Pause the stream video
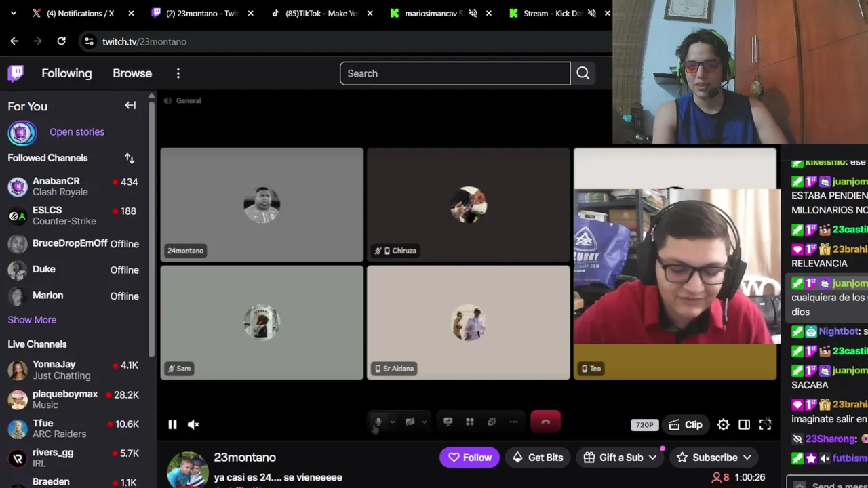The height and width of the screenshot is (488, 868). [172, 424]
